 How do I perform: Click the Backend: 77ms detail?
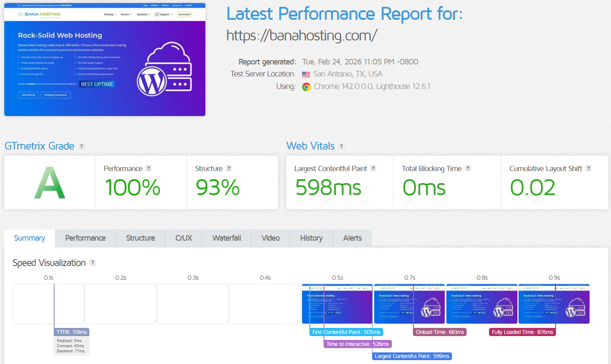(x=71, y=351)
